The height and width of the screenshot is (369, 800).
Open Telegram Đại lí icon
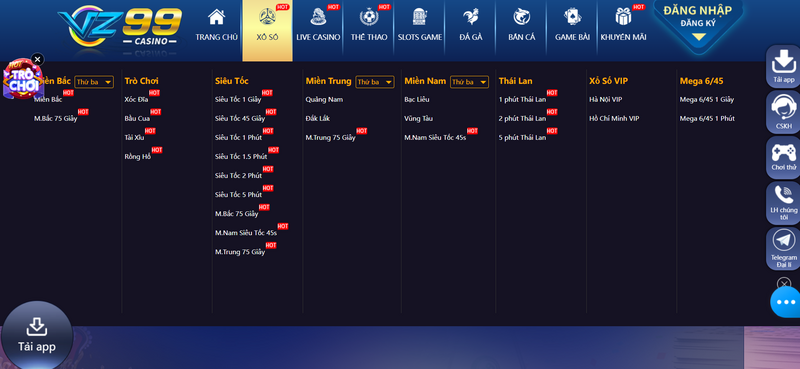(784, 240)
